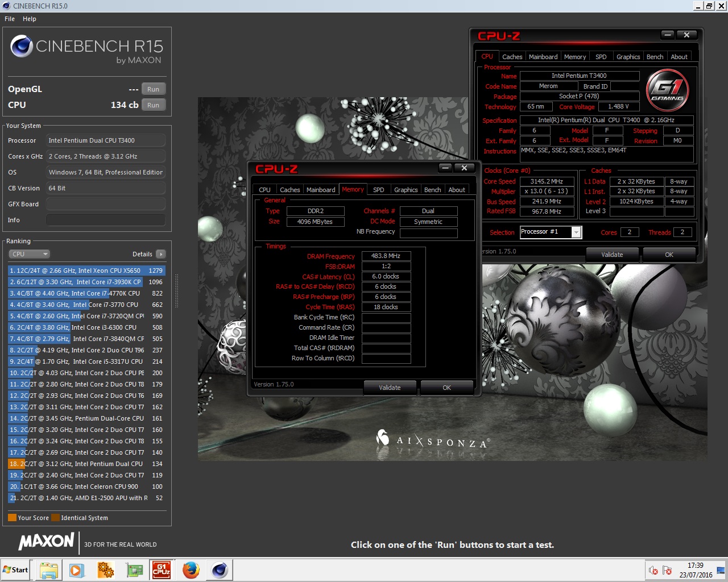Click the Cinebench R15 logo sphere
The width and height of the screenshot is (728, 582).
[22, 46]
